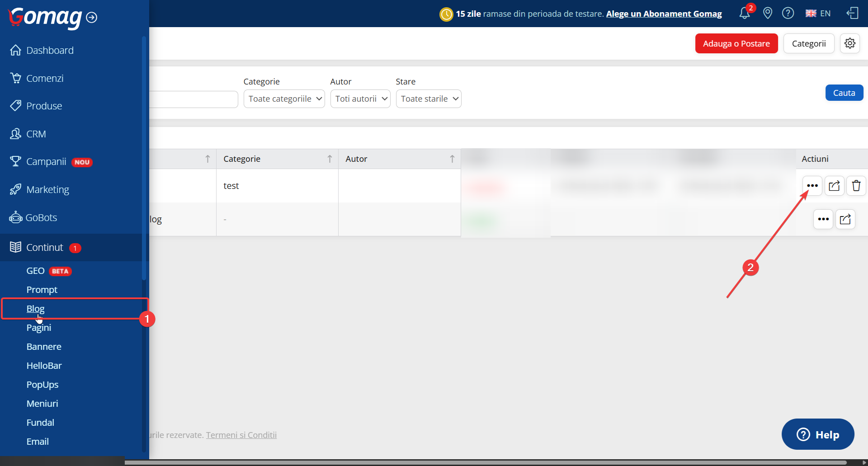Open the notifications bell
Screen dimensions: 868x466
click(744, 14)
